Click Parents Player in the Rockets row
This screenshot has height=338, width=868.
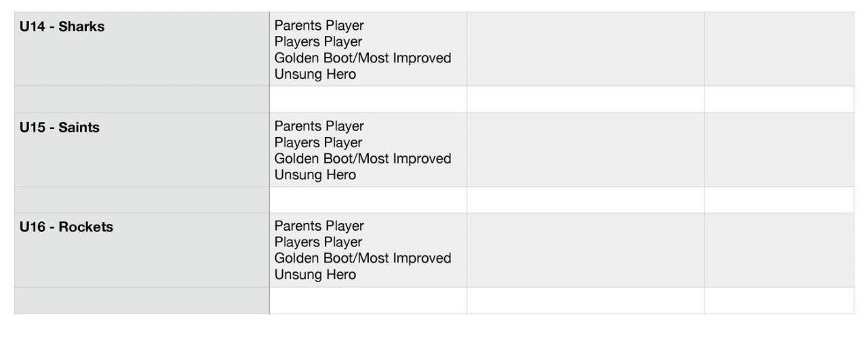pos(319,226)
